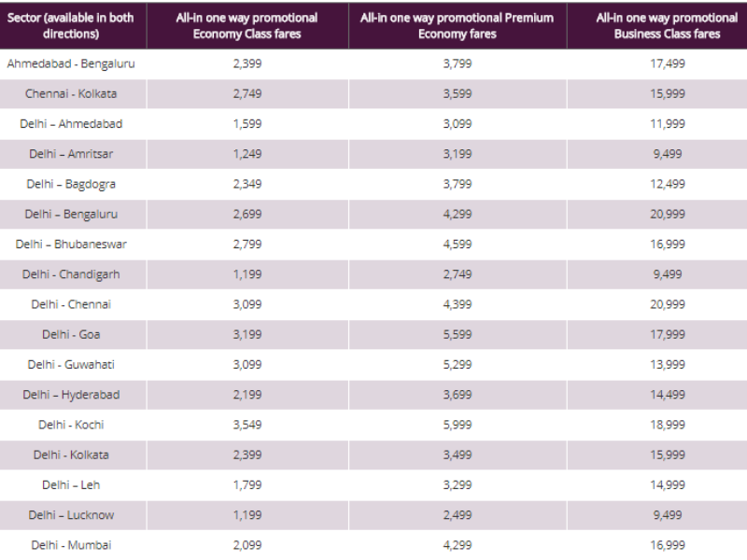The height and width of the screenshot is (560, 747).
Task: Select Delhi - Chandigarh premium economy fare 2,749
Action: pyautogui.click(x=458, y=274)
